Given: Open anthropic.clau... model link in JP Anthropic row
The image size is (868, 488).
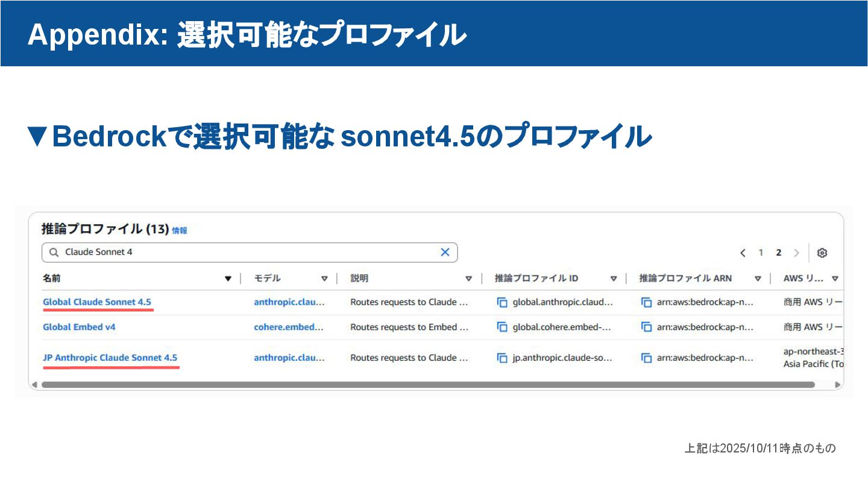Looking at the screenshot, I should [289, 358].
